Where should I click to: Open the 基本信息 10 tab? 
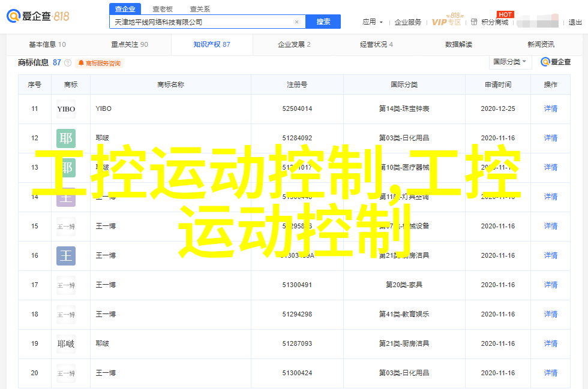pos(47,44)
